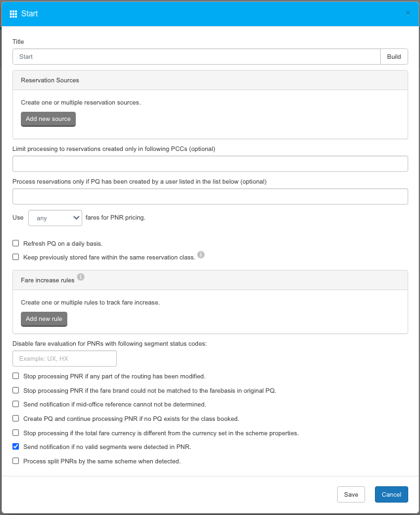Enable Refresh PQ on a daily basis
This screenshot has width=420, height=515.
(16, 243)
